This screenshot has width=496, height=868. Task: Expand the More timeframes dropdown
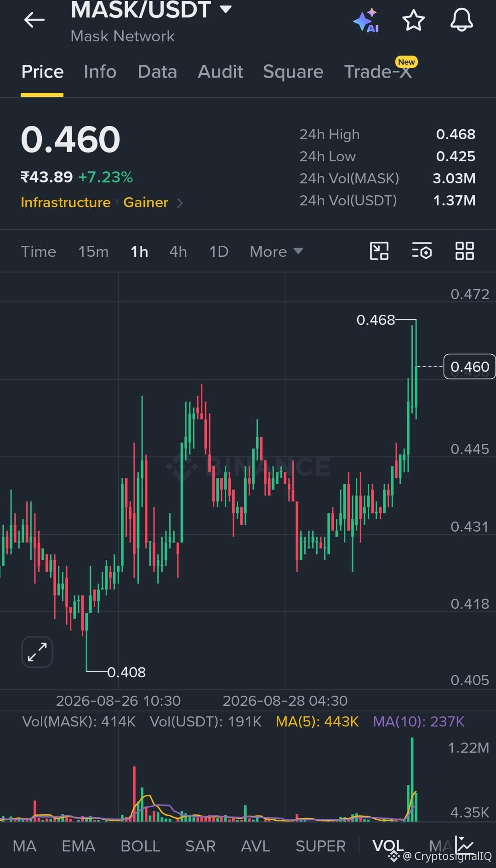(x=276, y=251)
